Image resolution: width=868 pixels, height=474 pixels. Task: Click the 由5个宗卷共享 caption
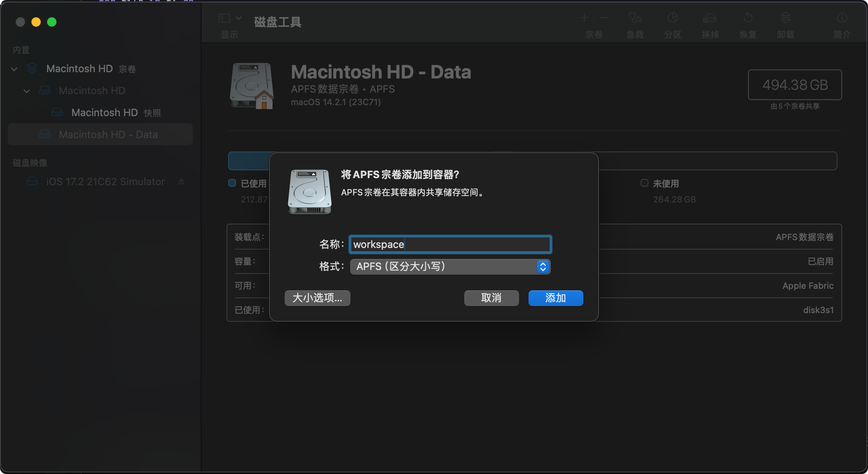point(795,106)
